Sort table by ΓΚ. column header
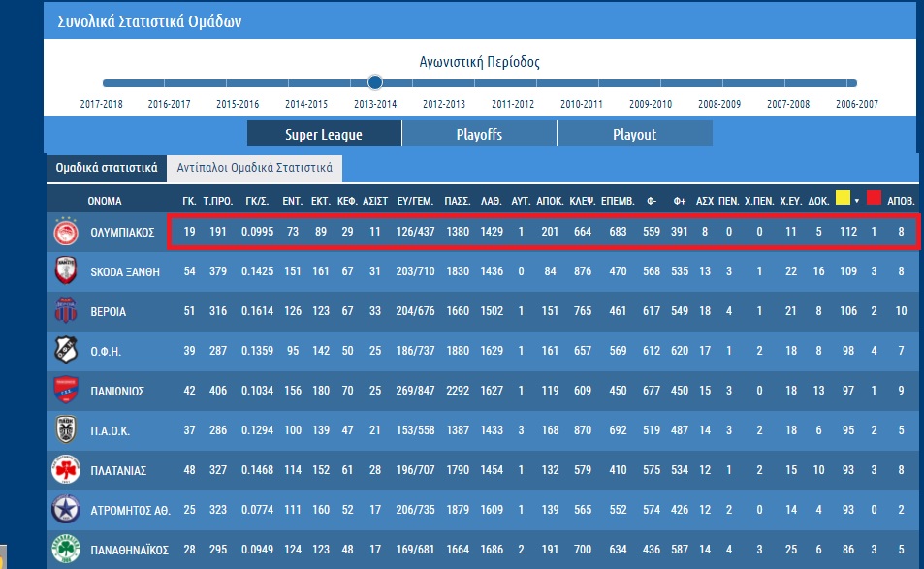 click(x=189, y=201)
